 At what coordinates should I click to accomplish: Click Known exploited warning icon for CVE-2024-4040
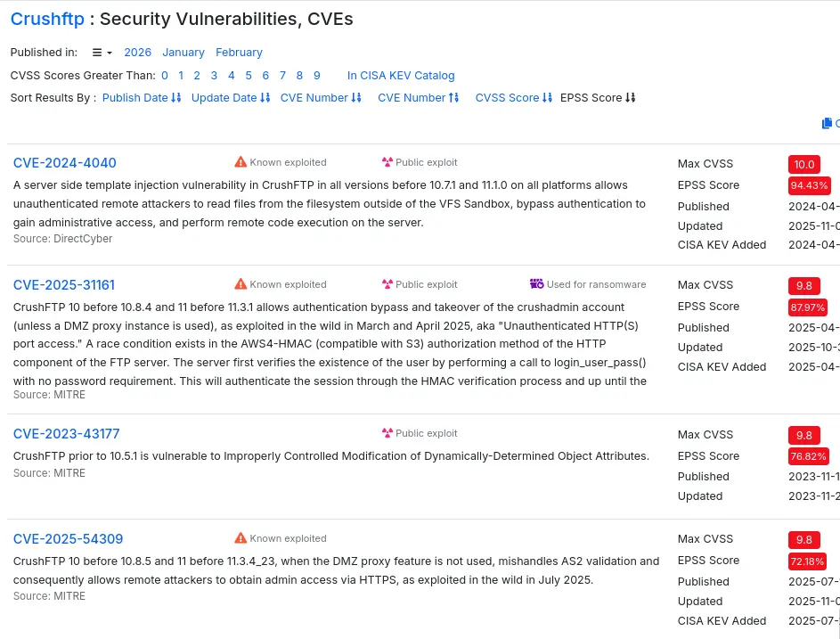(241, 162)
